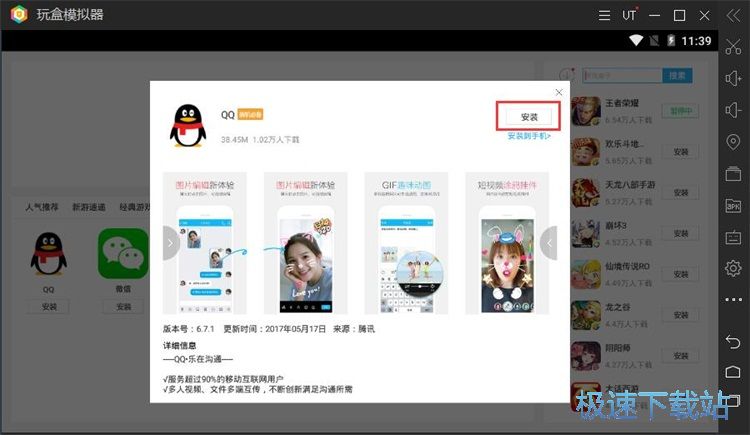Click the 阴阳师 game icon
This screenshot has width=750, height=435.
(585, 356)
